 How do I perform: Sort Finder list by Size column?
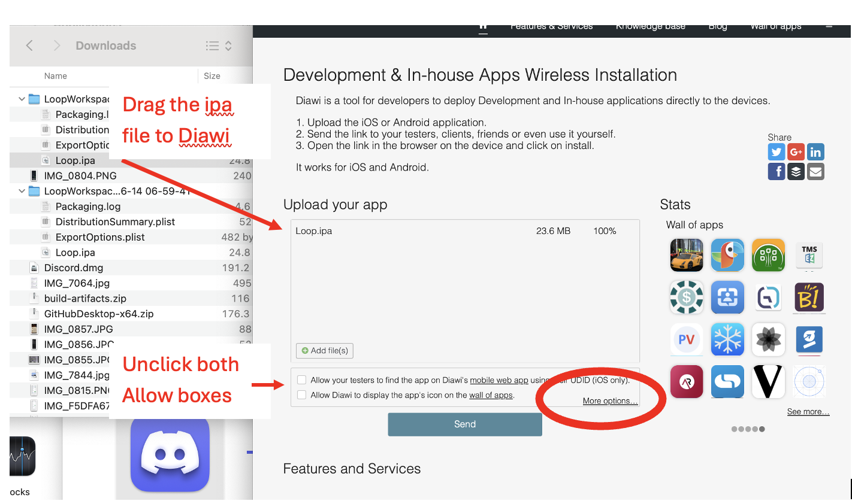pos(212,76)
